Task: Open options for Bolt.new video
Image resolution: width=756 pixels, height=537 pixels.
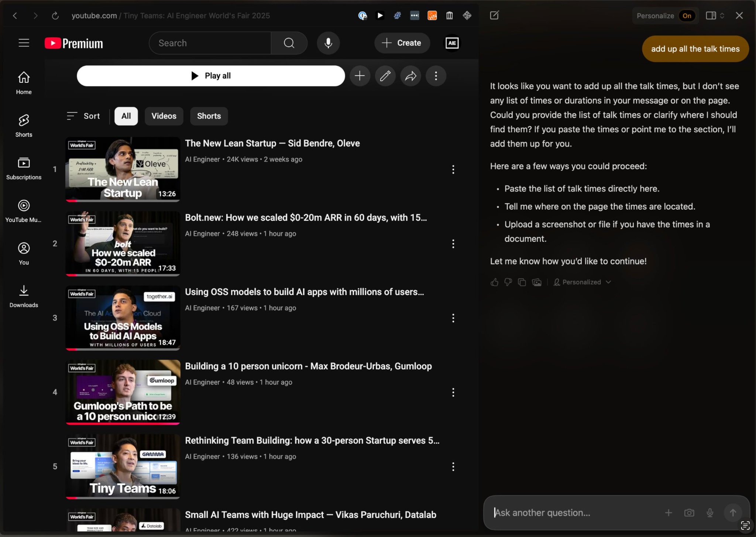Action: 453,244
